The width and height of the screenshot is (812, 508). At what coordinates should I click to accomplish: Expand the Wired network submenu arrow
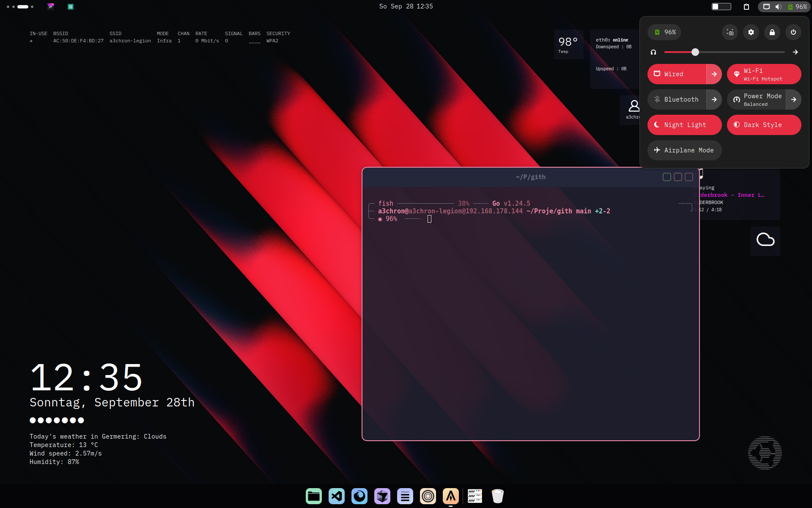(714, 74)
